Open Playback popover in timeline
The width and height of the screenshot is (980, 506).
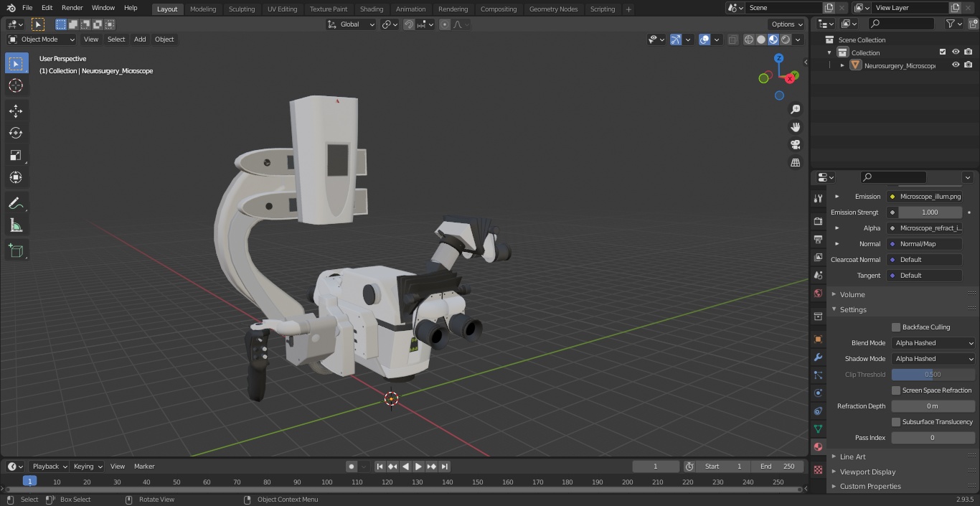[x=50, y=467]
